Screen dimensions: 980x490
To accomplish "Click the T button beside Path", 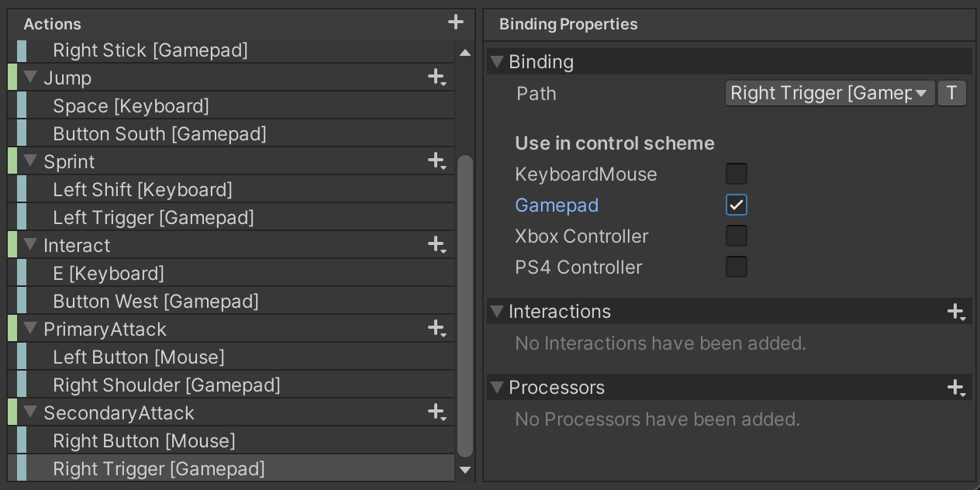I will tap(951, 94).
